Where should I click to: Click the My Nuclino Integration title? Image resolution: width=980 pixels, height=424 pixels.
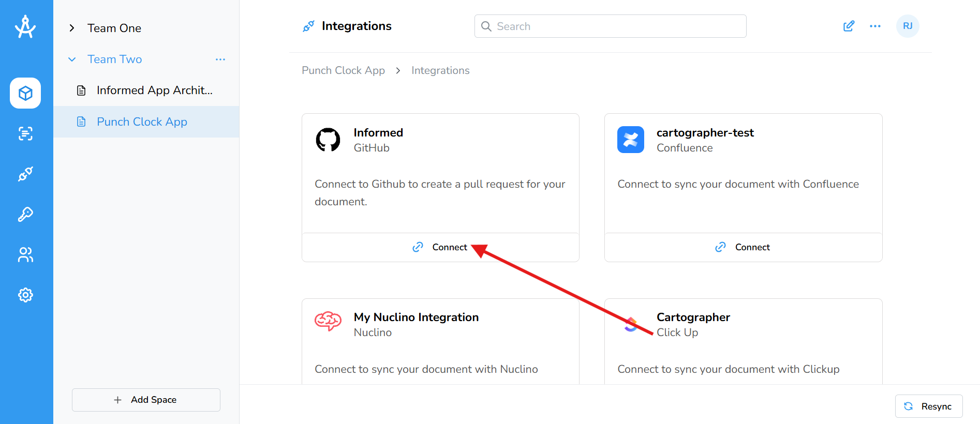click(416, 317)
